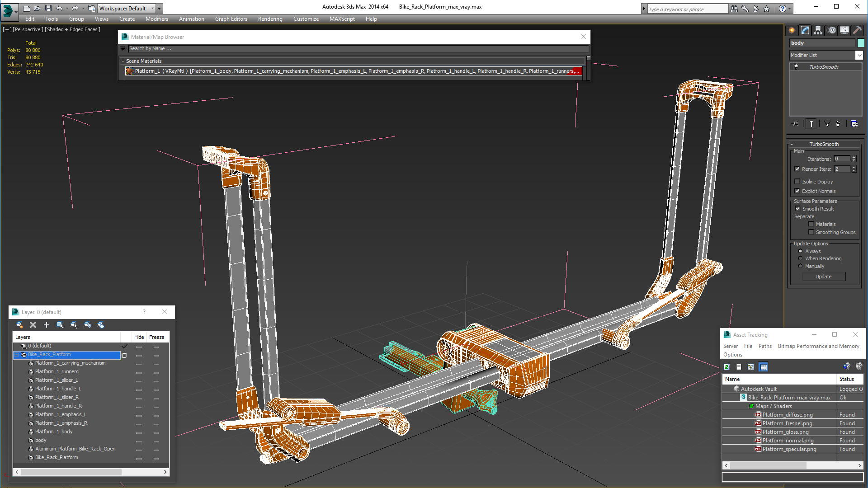Click the Freeze column header in Layer dialog
868x488 pixels.
156,337
